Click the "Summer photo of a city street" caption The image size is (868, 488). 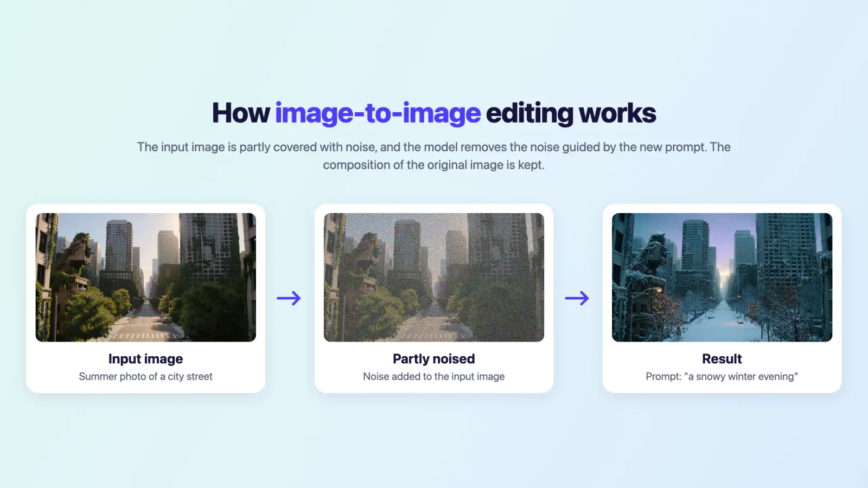click(x=145, y=376)
